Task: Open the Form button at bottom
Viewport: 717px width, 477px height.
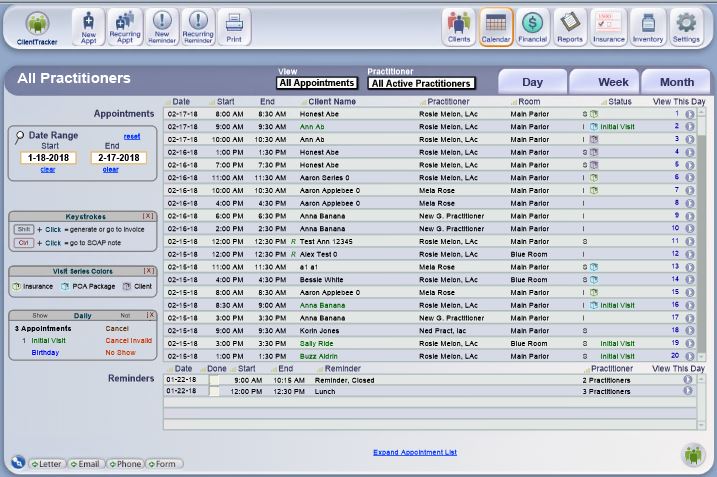Action: 164,464
